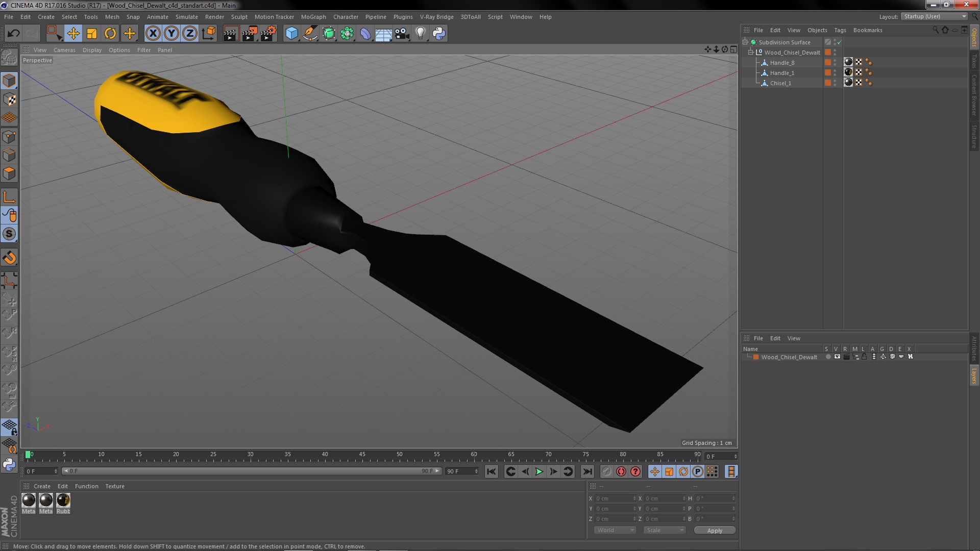Toggle Wood_Chisel_Dewalt layer solo
This screenshot has width=980, height=551.
tap(828, 357)
